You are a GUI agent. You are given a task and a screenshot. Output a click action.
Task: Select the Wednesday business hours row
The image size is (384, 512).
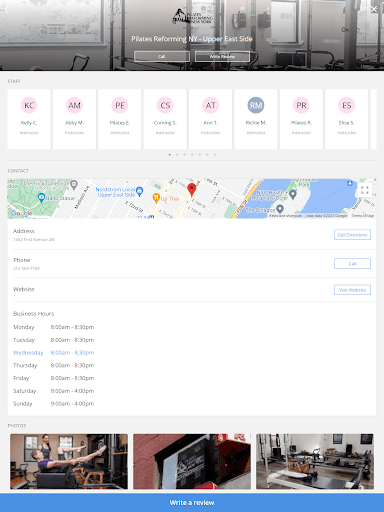point(54,353)
